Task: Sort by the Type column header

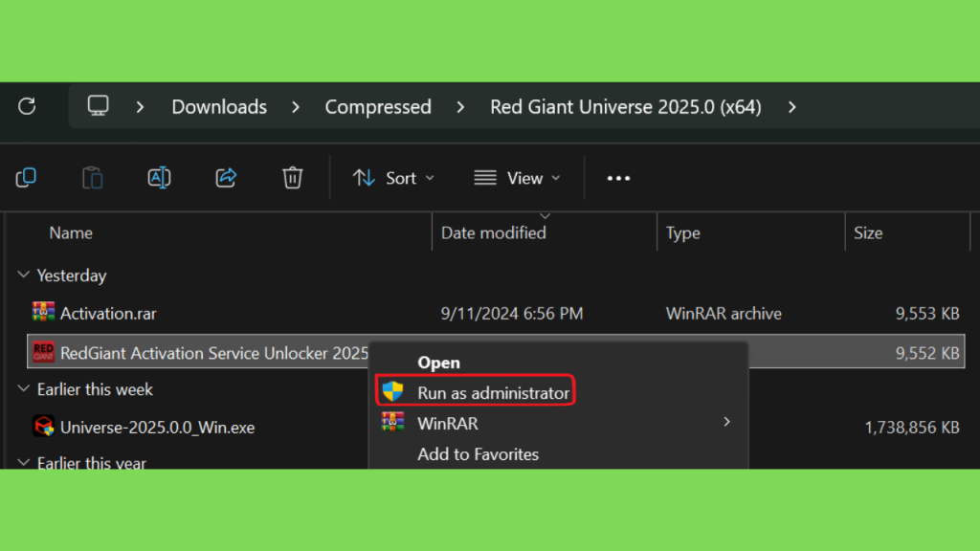Action: click(x=683, y=233)
